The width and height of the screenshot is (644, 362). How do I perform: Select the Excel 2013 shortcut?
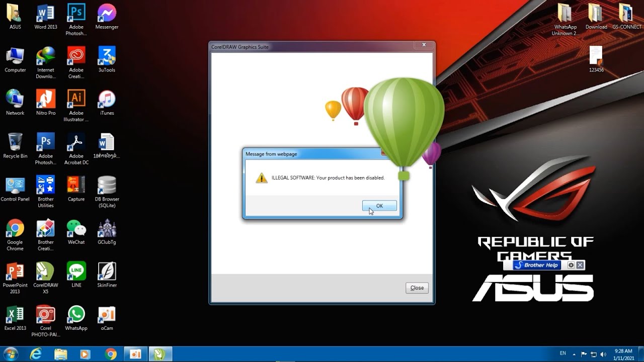tap(15, 318)
